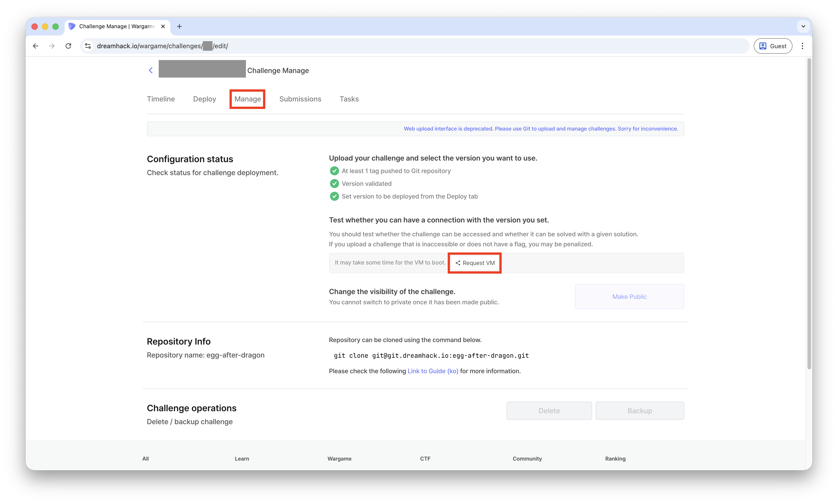Click the Backup challenge button
Viewport: 838px width, 504px height.
pos(639,411)
